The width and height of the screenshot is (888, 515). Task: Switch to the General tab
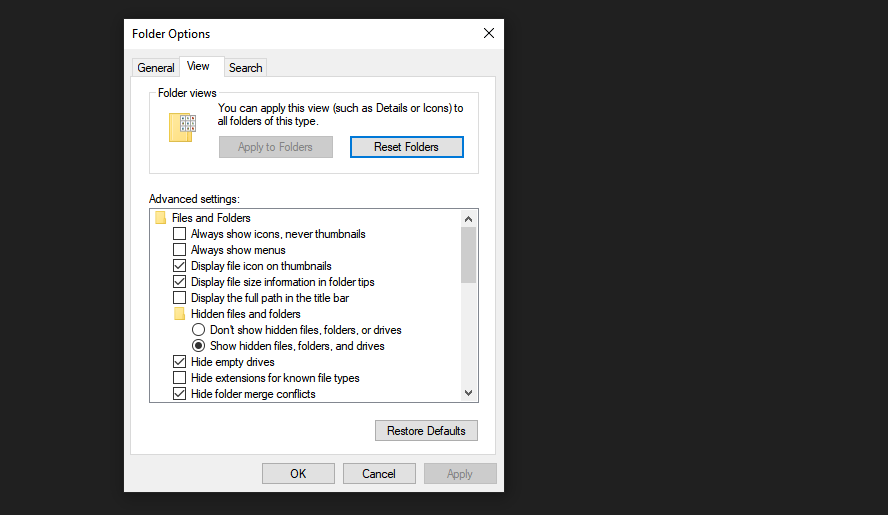[x=156, y=67]
